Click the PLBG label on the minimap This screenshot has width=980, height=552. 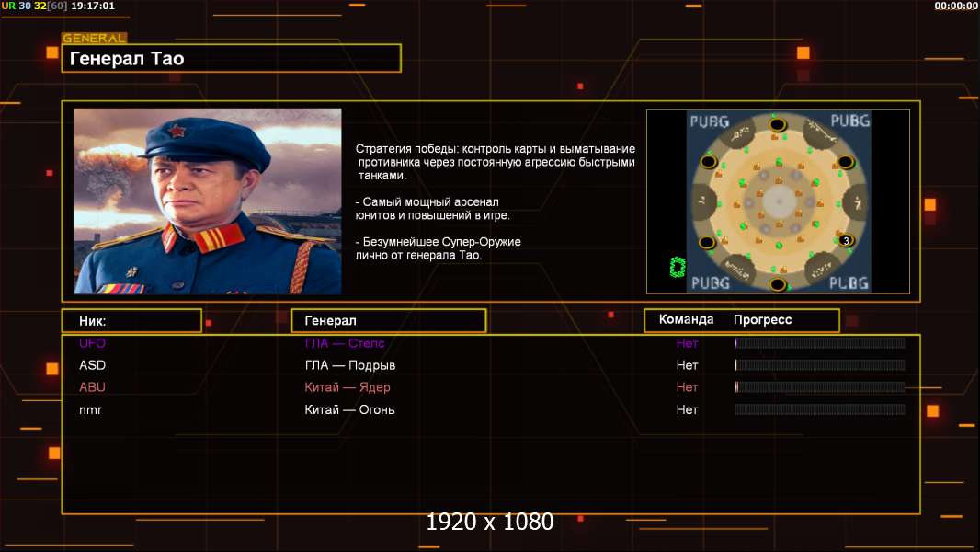(849, 283)
